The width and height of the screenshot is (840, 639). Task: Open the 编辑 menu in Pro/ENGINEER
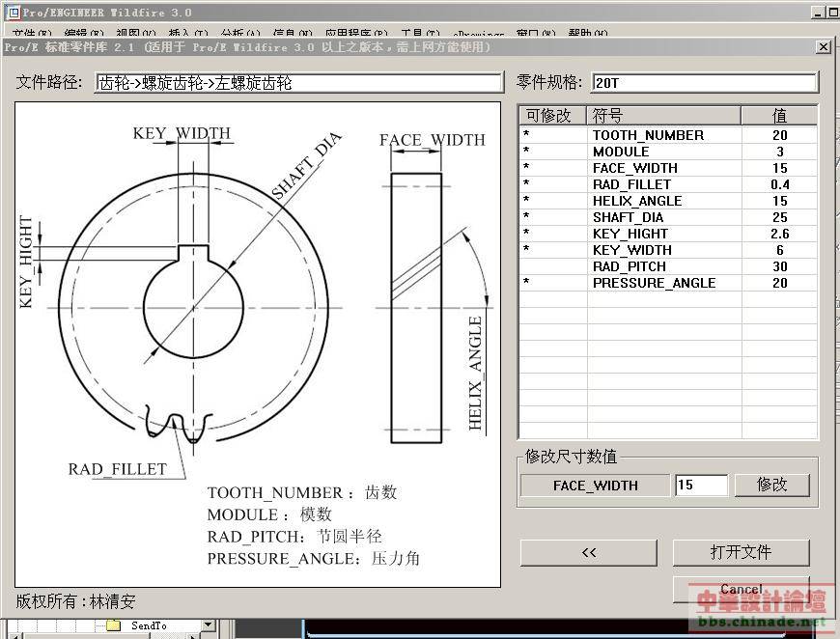pos(84,33)
